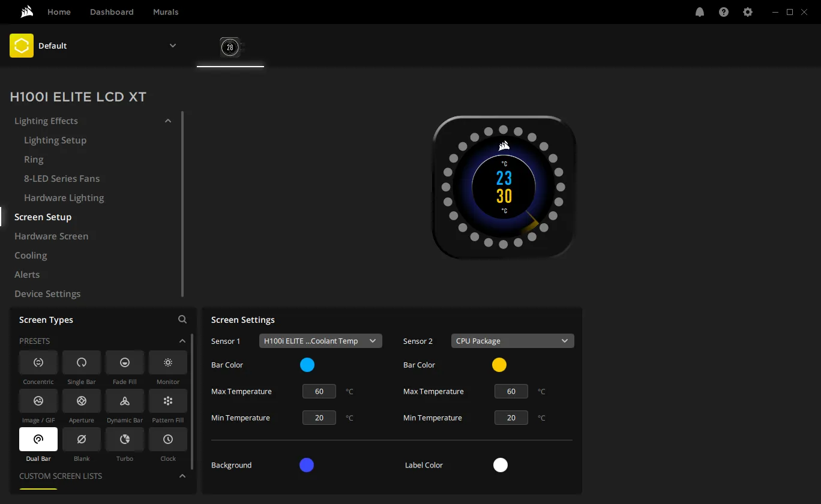Open the Cooling section

(31, 255)
